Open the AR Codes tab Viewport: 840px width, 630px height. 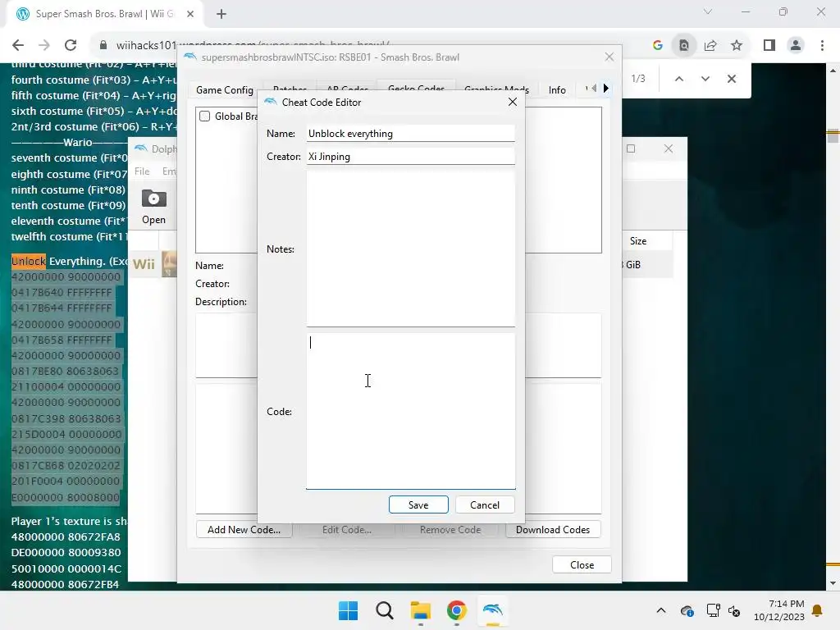click(347, 89)
